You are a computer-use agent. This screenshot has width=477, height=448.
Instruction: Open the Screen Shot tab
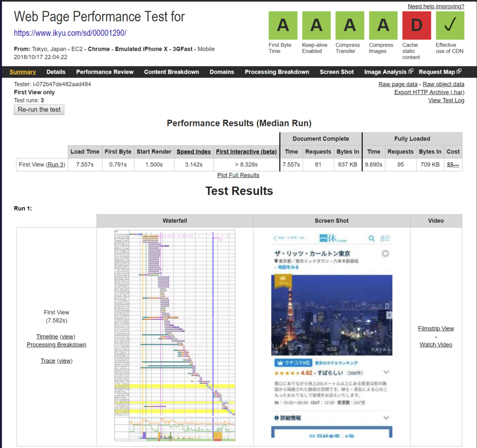(337, 72)
